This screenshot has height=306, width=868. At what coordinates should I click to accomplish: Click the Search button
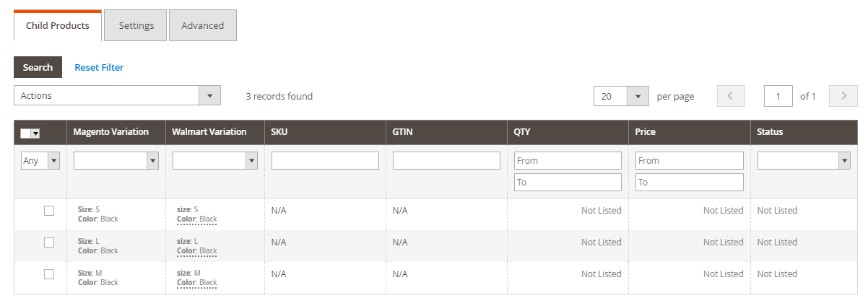coord(38,67)
